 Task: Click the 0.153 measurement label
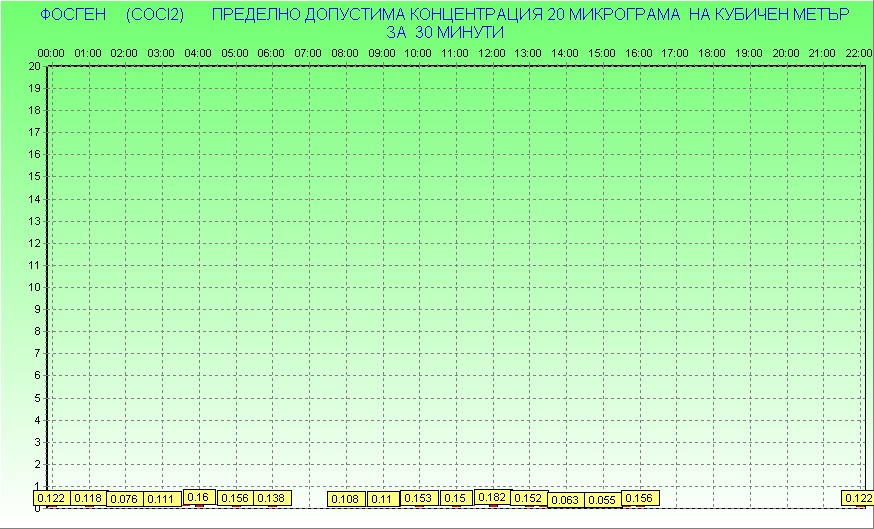(418, 498)
